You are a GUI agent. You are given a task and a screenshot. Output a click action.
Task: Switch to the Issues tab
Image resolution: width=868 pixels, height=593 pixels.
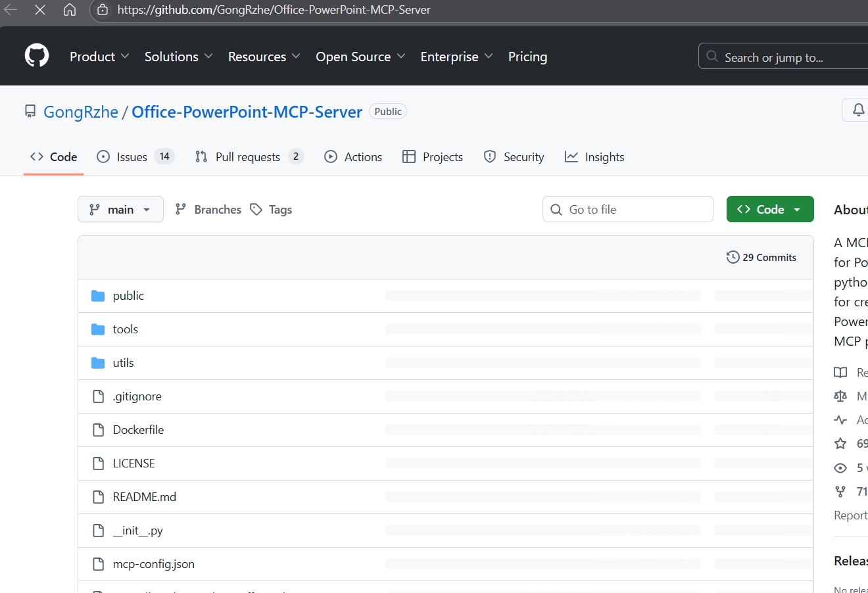[x=135, y=156]
